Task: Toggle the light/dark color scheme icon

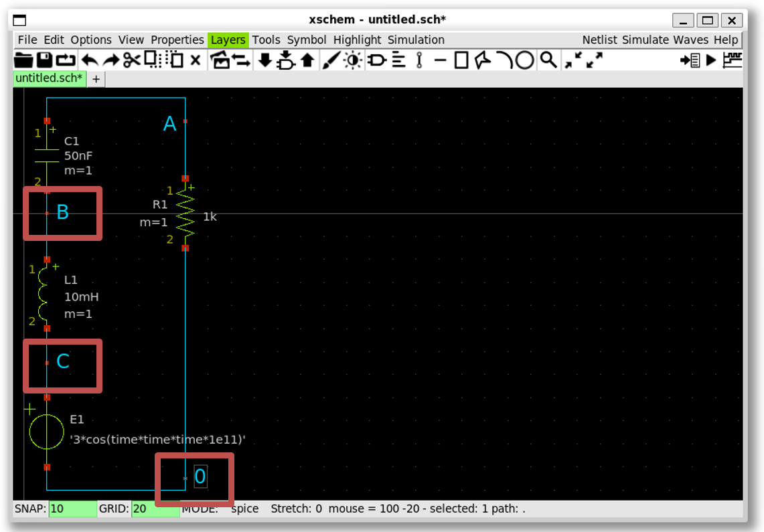Action: click(x=353, y=60)
